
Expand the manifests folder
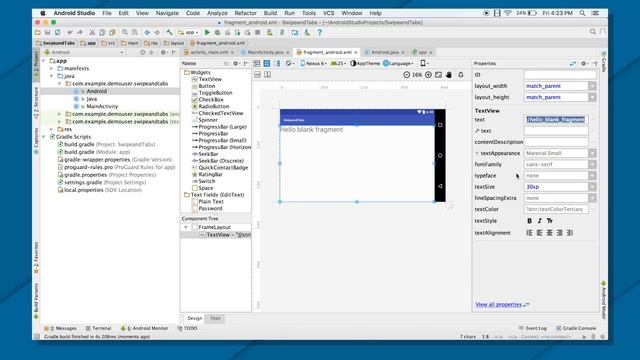52,69
